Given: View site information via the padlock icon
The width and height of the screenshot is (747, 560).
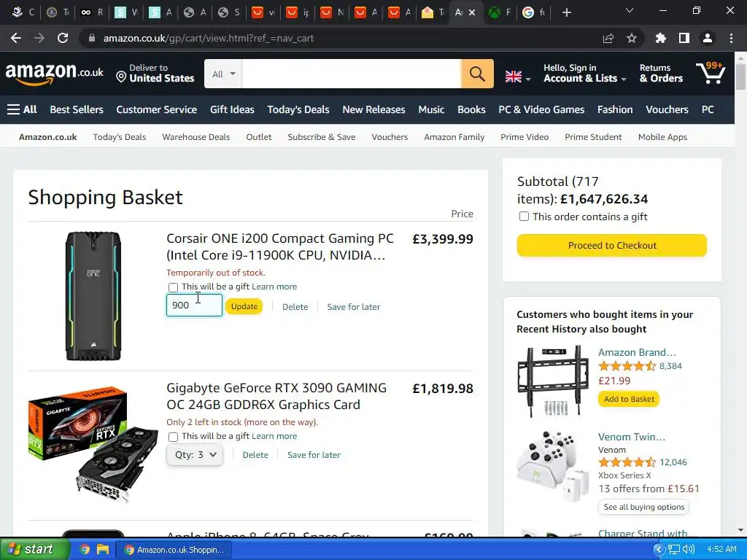Looking at the screenshot, I should point(92,38).
